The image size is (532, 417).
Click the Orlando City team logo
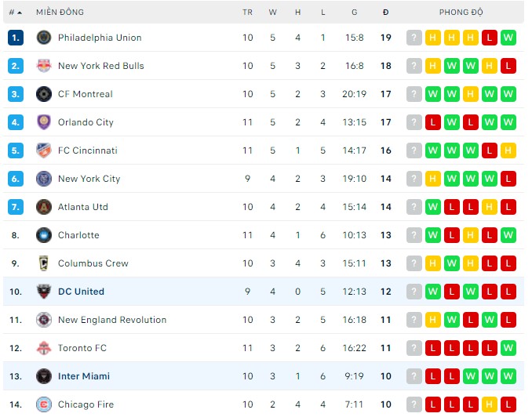(x=43, y=122)
